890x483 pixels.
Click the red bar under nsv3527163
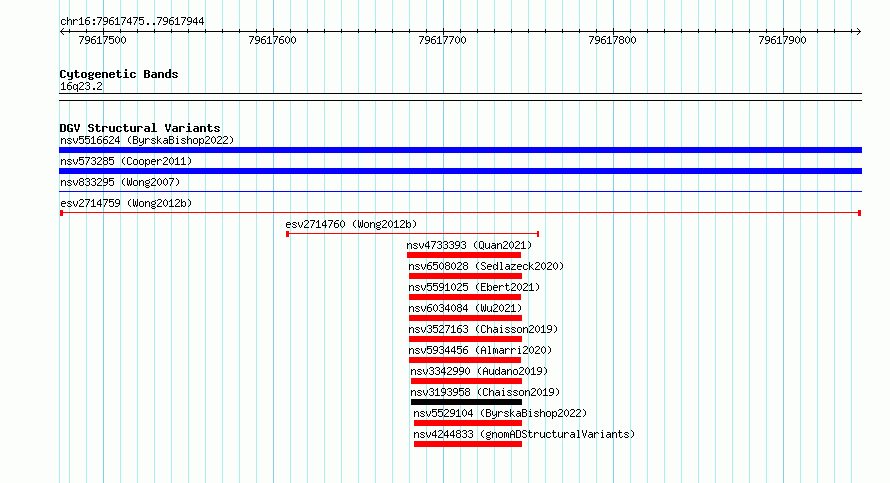coord(465,339)
